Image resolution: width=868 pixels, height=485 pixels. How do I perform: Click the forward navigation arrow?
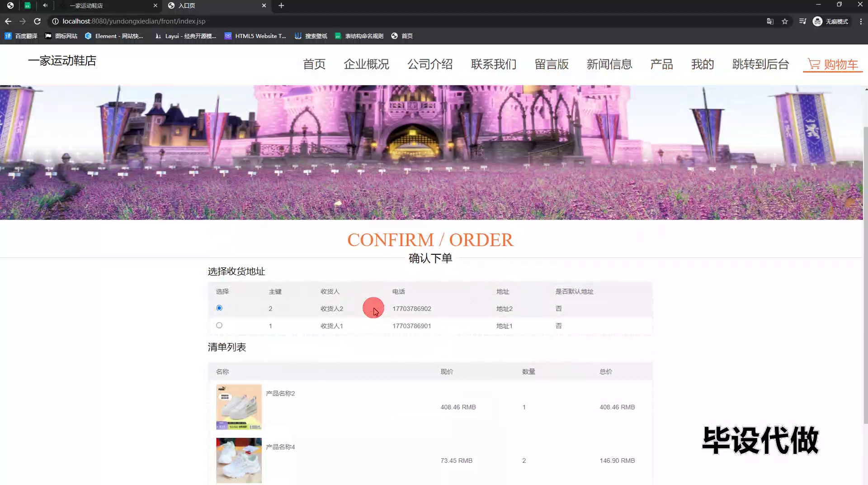click(23, 21)
